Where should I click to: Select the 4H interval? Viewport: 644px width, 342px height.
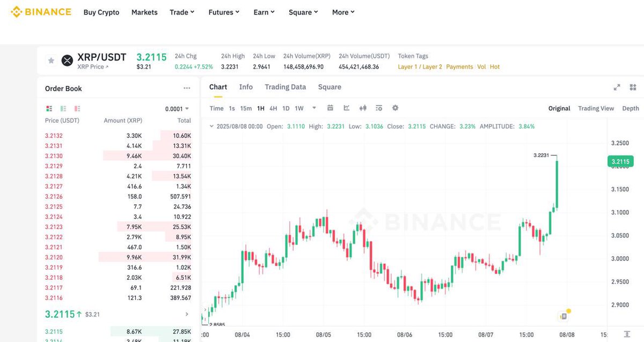pyautogui.click(x=273, y=108)
